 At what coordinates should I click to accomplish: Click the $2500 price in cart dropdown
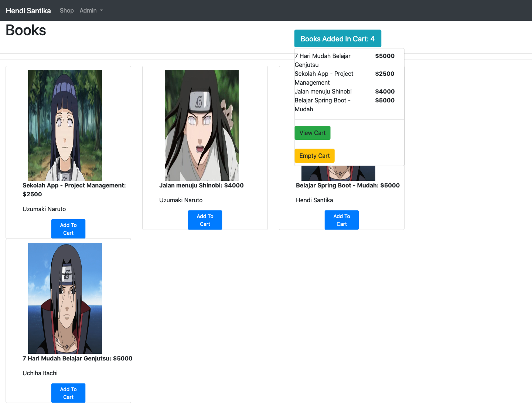point(385,74)
